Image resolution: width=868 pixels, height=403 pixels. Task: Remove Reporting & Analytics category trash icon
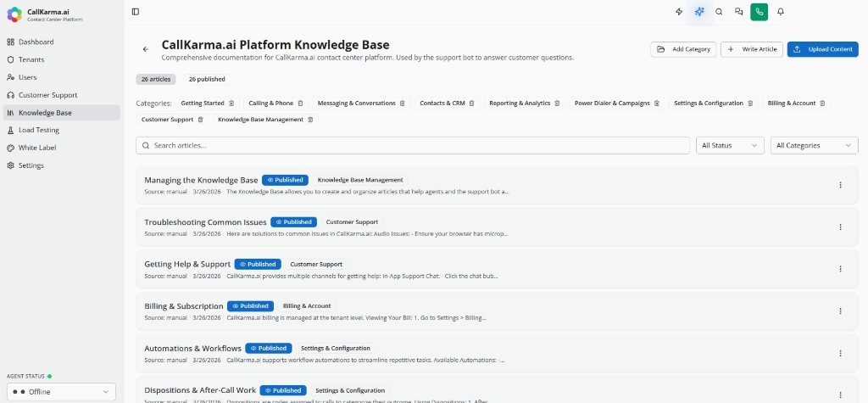coord(557,104)
